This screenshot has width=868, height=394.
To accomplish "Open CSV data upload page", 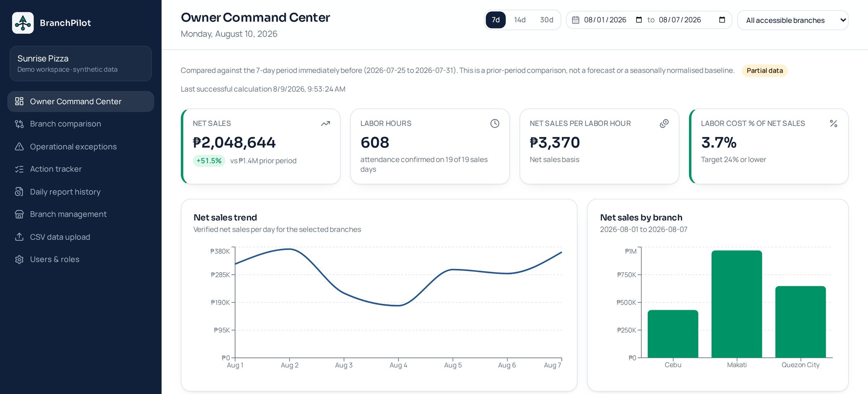I will coord(81,237).
